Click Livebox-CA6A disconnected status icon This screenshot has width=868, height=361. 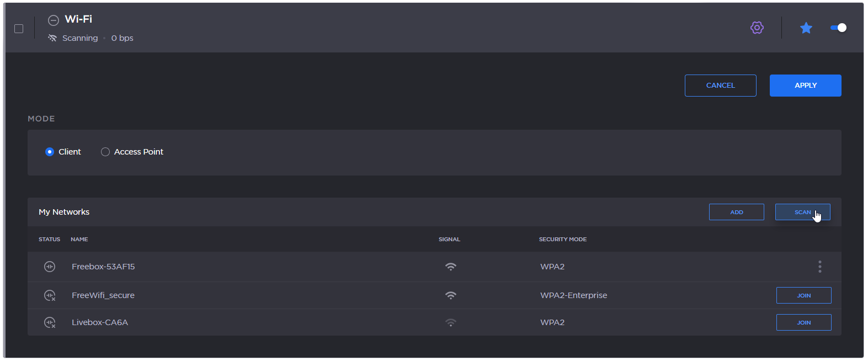50,322
